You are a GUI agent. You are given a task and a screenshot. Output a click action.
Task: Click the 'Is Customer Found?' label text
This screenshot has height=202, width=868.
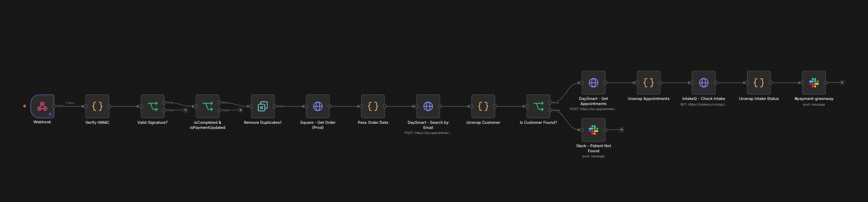point(538,122)
